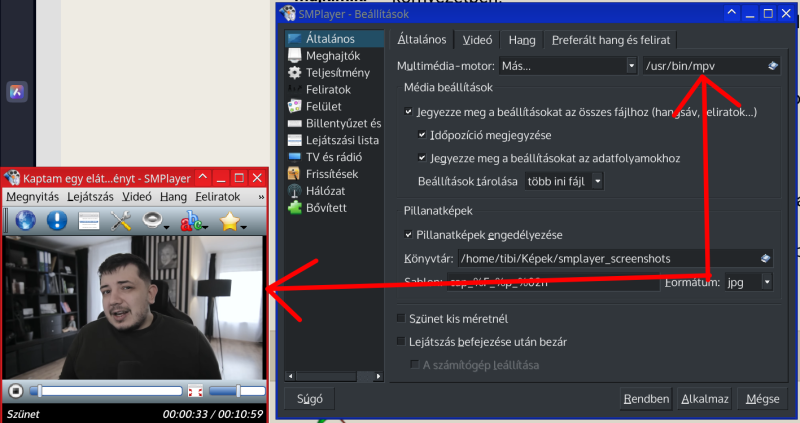Open Beállítások tárolása dropdown
The height and width of the screenshot is (423, 800).
point(564,181)
